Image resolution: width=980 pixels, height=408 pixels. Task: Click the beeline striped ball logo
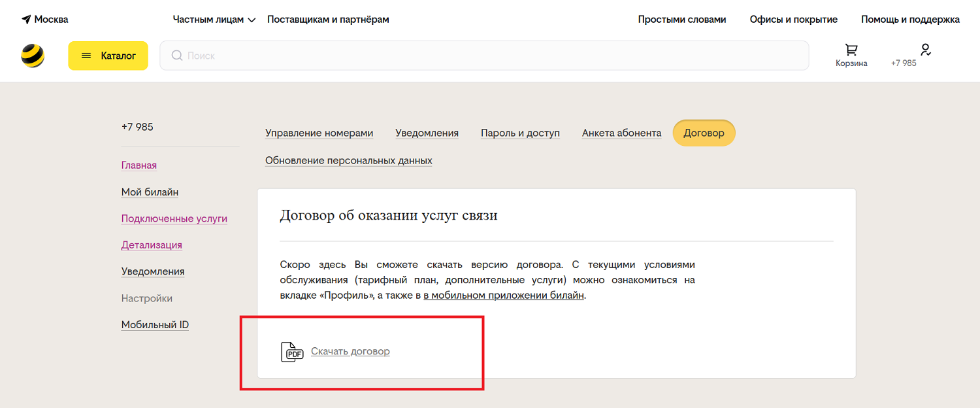coord(33,56)
